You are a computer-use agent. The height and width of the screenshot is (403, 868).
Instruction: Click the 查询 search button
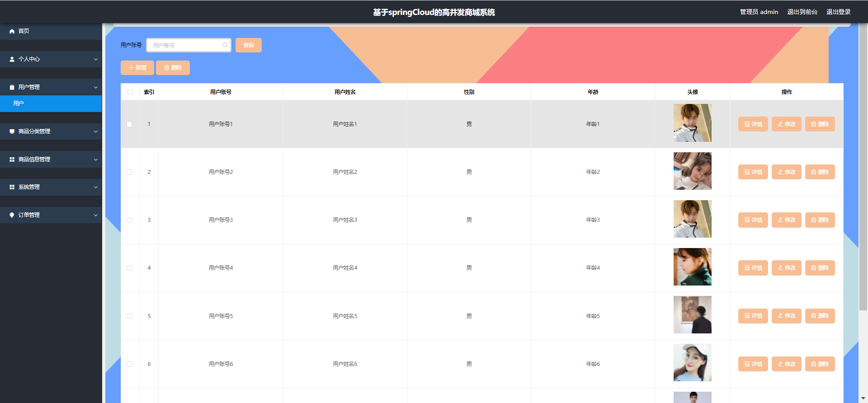249,45
